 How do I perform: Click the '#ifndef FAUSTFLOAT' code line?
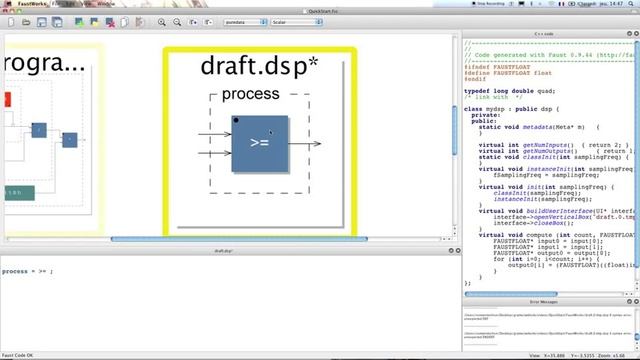coord(497,67)
